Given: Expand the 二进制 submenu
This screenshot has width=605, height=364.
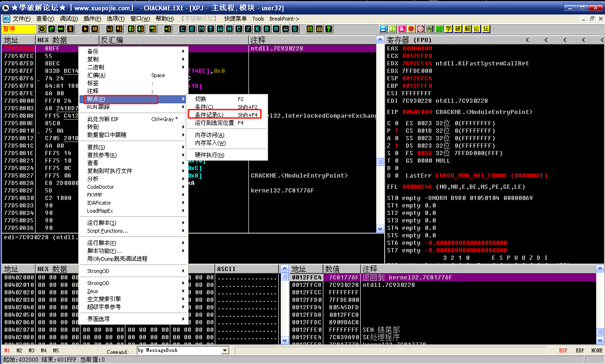Looking at the screenshot, I should point(133,67).
